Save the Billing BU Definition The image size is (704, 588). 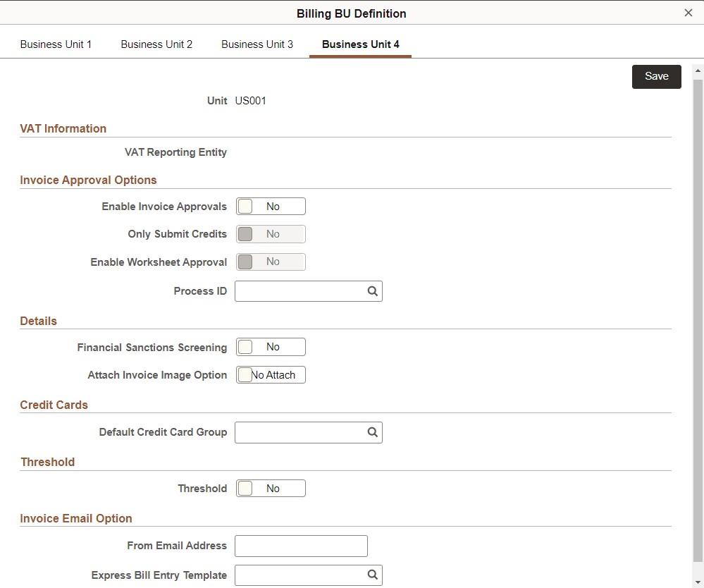656,76
